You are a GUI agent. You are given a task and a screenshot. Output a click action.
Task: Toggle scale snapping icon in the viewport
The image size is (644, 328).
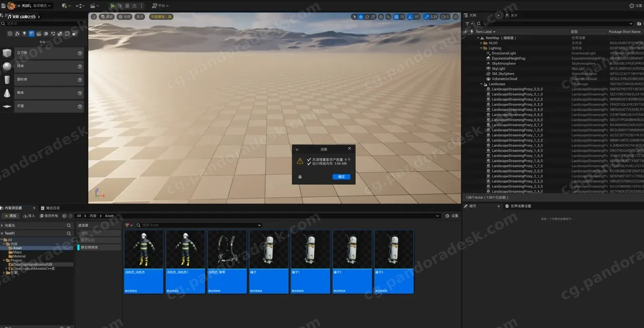click(427, 17)
